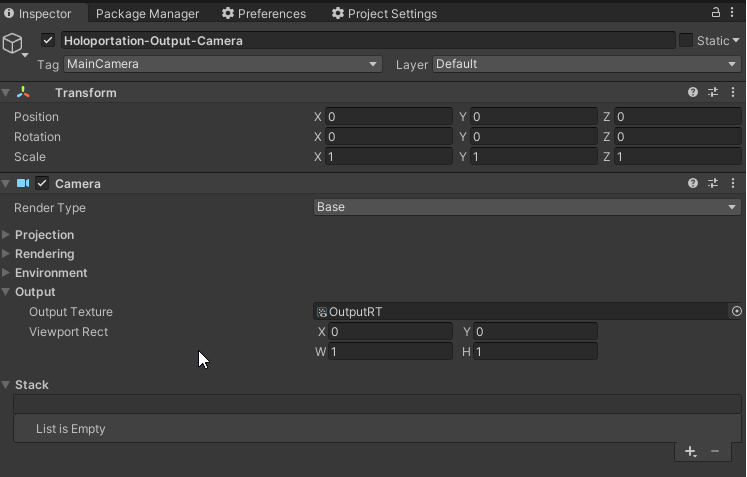
Task: Expand the Environment section
Action: pos(6,273)
